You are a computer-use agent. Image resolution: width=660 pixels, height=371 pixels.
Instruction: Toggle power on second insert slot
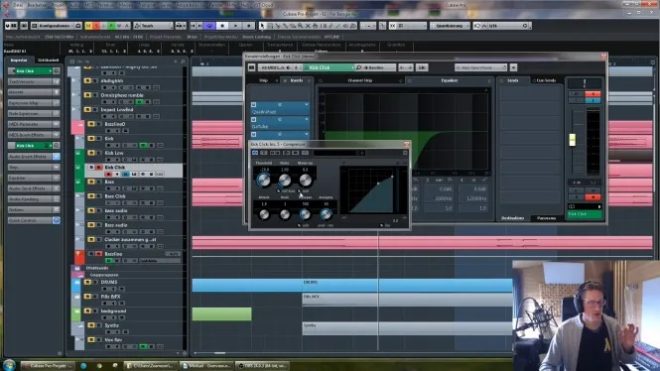[253, 120]
